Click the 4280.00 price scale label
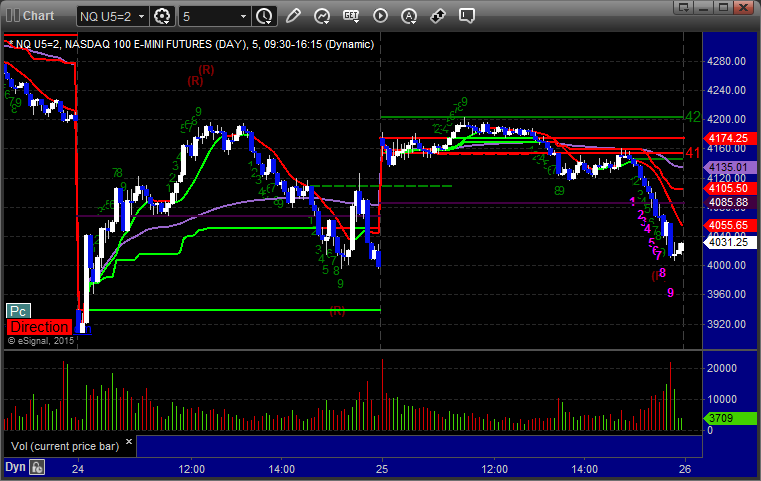The width and height of the screenshot is (761, 481). click(727, 61)
